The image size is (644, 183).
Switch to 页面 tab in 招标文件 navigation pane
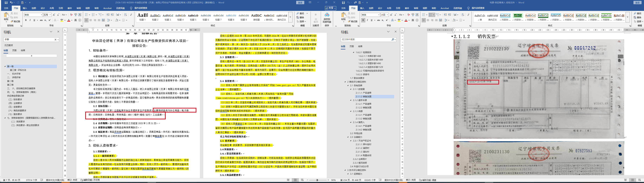click(15, 50)
